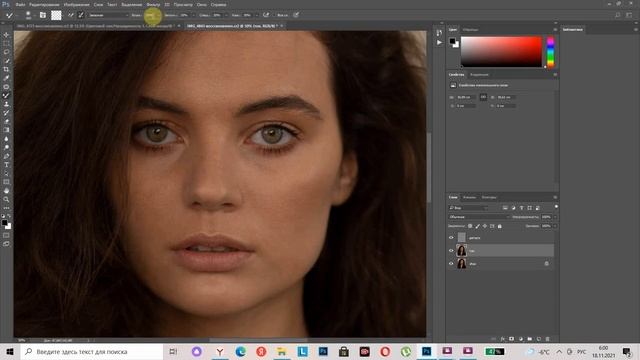Create new adjustment layer icon

click(521, 339)
